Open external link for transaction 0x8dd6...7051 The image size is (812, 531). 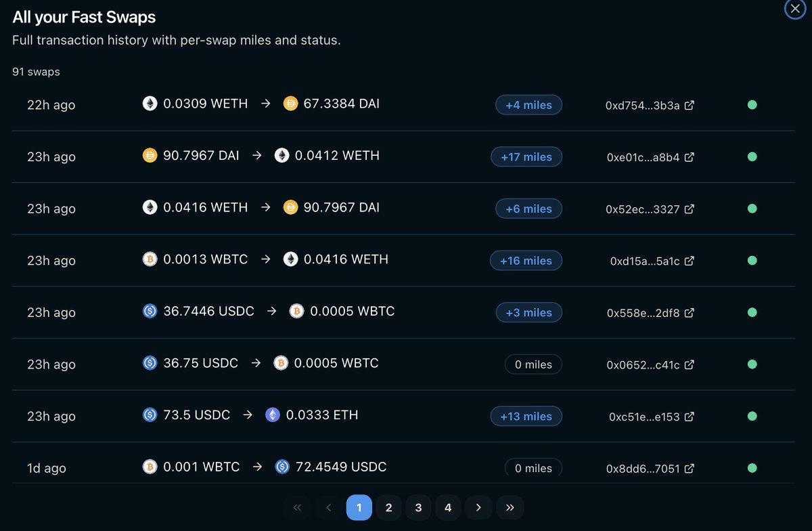[x=688, y=467]
